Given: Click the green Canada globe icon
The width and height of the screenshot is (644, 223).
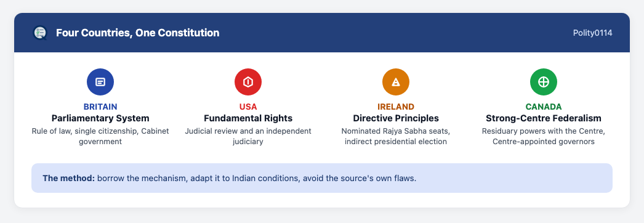Looking at the screenshot, I should (544, 82).
